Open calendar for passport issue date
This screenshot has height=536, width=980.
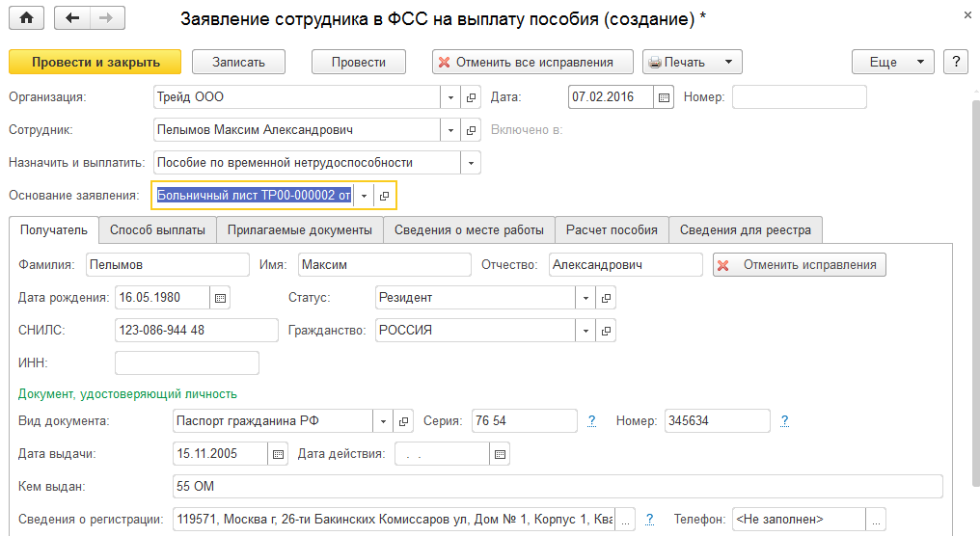(278, 453)
